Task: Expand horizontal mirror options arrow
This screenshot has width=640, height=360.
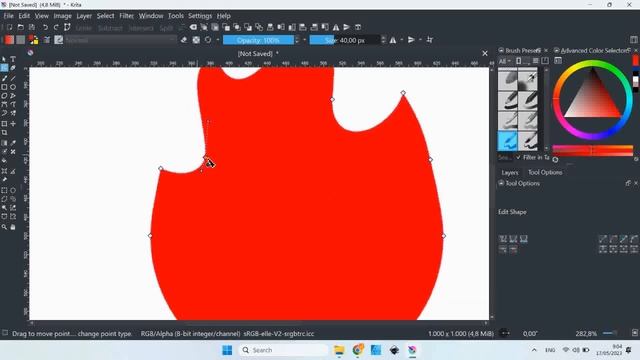Action: 402,40
